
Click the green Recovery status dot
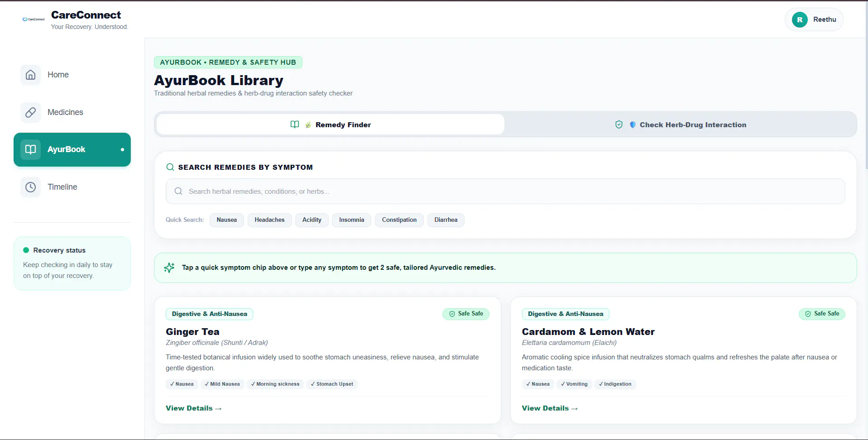tap(26, 250)
